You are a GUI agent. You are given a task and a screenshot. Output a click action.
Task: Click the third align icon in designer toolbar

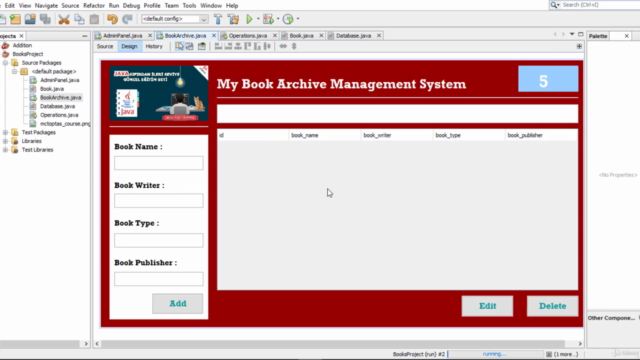[x=238, y=47]
